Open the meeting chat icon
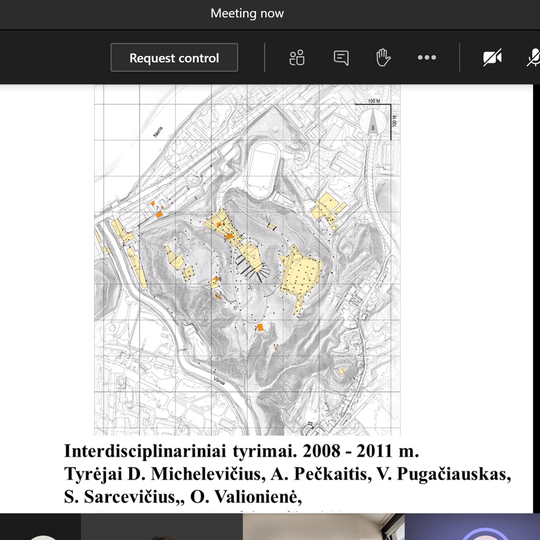Image resolution: width=540 pixels, height=540 pixels. (x=341, y=58)
